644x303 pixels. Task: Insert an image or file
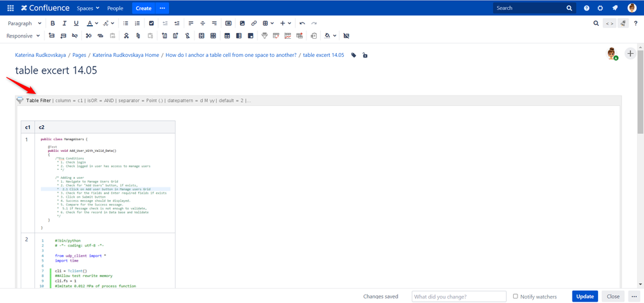click(243, 23)
